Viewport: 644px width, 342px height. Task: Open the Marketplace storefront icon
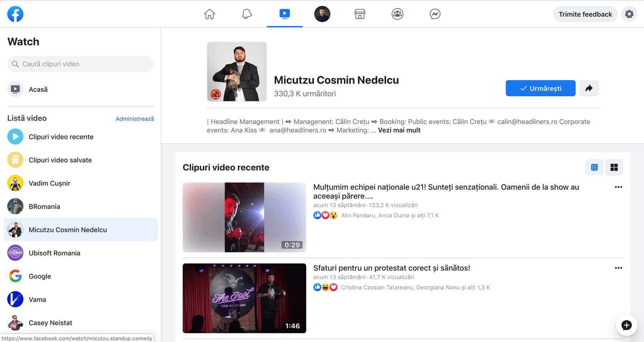(360, 14)
